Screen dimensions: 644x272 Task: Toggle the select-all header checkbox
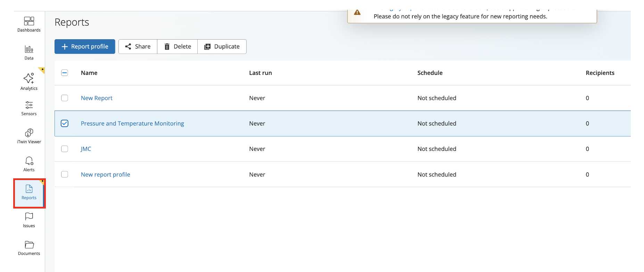(x=65, y=73)
